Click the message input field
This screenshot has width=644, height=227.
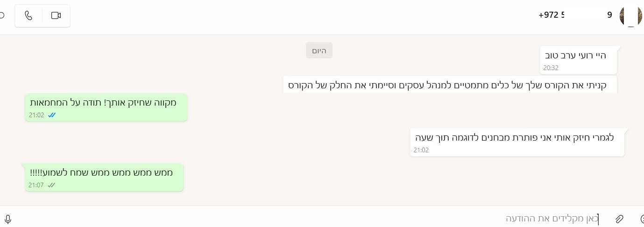point(327,219)
